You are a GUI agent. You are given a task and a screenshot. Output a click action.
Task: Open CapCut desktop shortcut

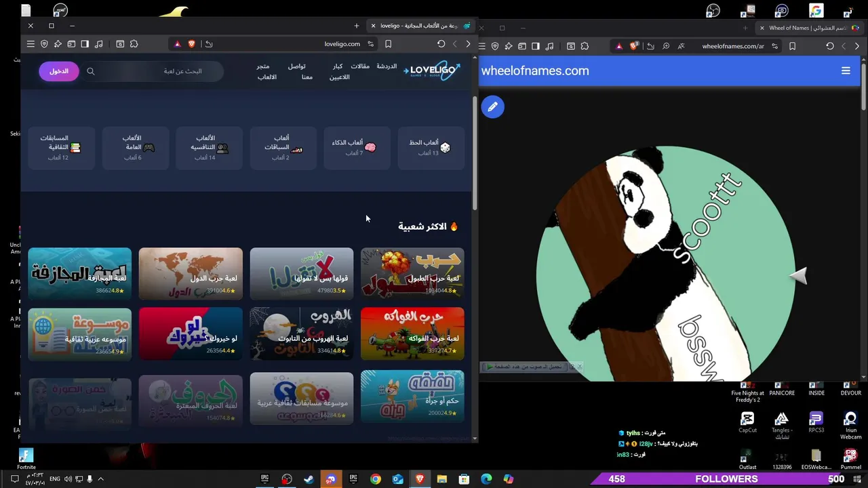747,422
